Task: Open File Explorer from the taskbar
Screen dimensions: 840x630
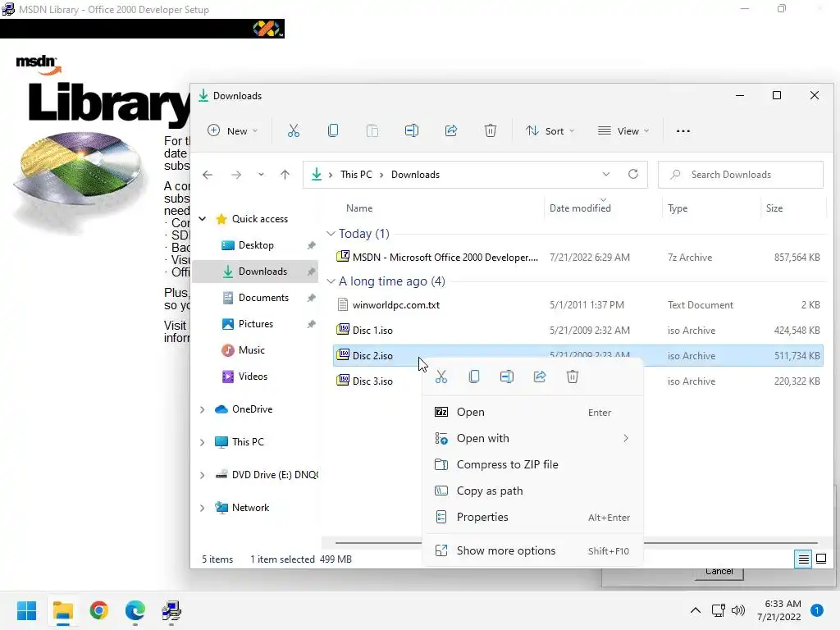Action: point(62,610)
